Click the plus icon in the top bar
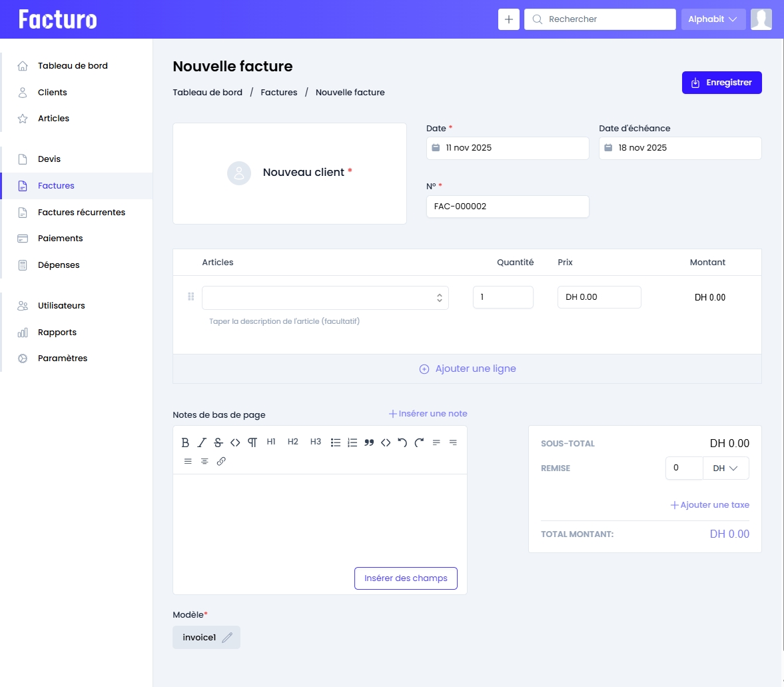The image size is (784, 687). click(508, 19)
